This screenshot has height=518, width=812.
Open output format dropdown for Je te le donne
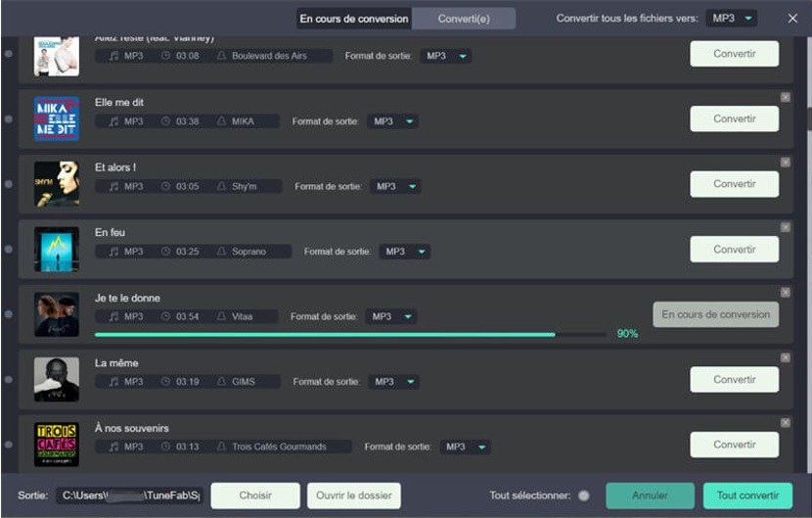[391, 316]
